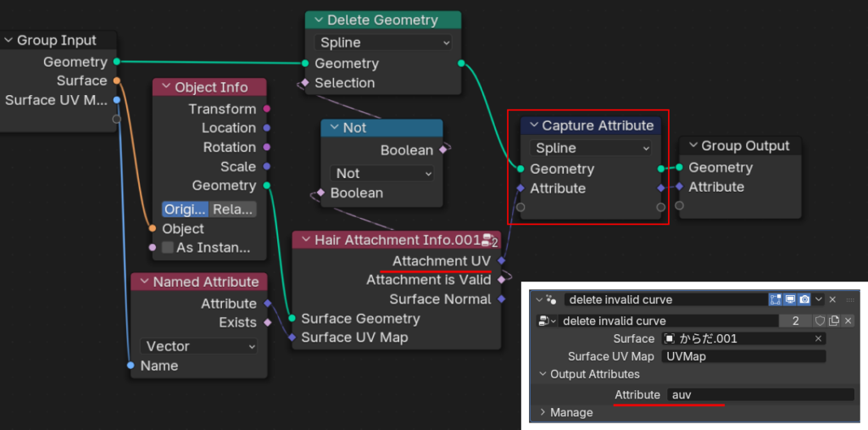The image size is (868, 430).
Task: Click the Surface UV Map field
Action: (743, 356)
